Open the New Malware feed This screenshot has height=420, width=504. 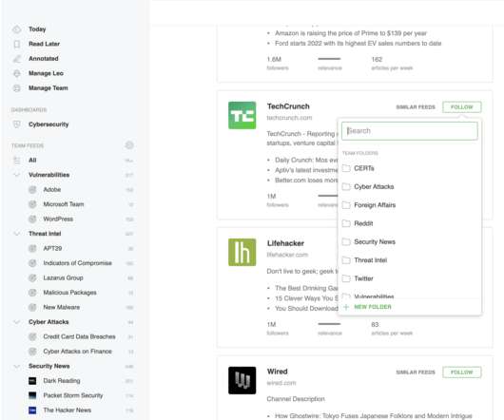point(62,307)
